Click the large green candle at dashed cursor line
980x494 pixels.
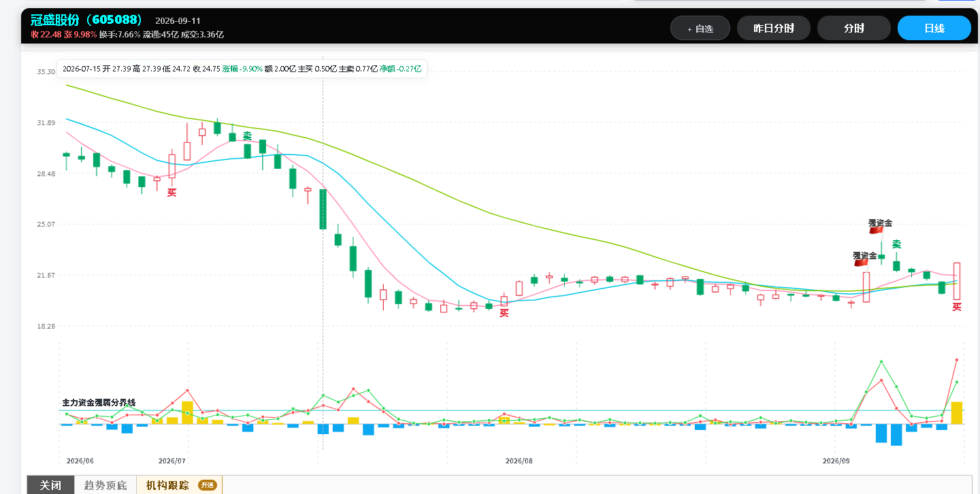[323, 209]
